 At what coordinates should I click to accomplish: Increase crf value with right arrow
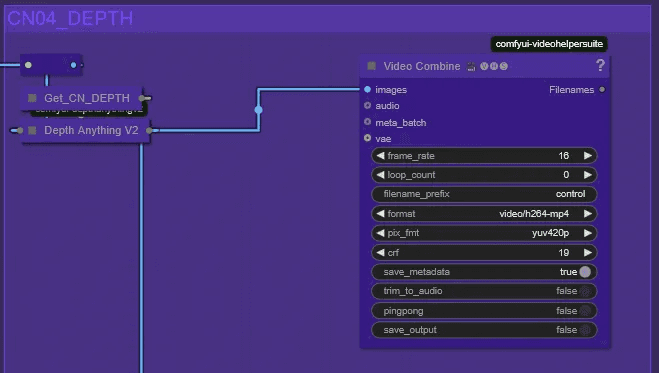click(x=588, y=252)
